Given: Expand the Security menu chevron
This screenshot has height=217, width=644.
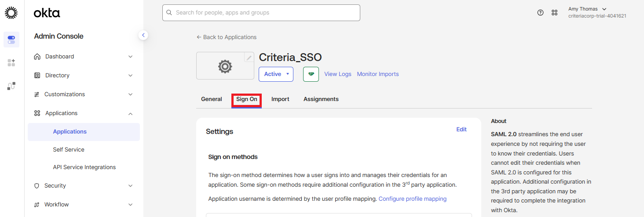Looking at the screenshot, I should [x=130, y=186].
